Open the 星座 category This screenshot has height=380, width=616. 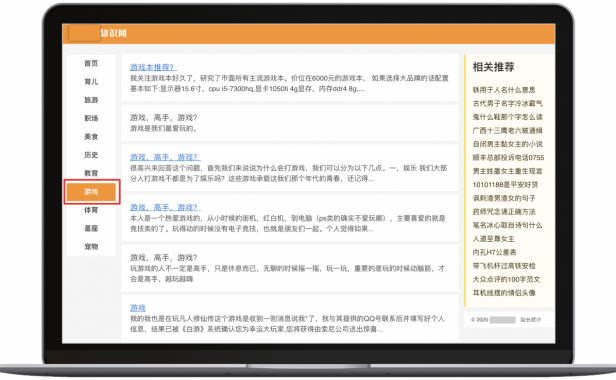(x=91, y=228)
